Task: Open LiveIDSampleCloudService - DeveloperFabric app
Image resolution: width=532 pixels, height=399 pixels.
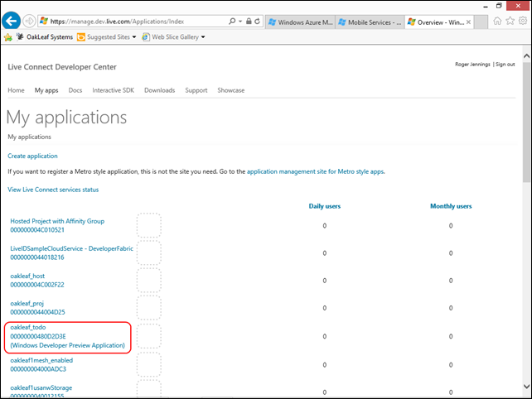Action: [71, 248]
